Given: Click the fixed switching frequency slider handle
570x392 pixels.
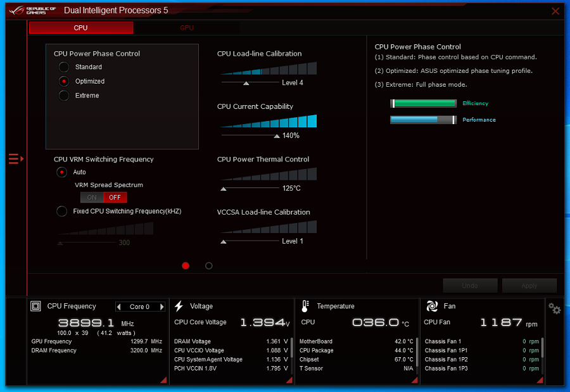Looking at the screenshot, I should click(x=60, y=243).
